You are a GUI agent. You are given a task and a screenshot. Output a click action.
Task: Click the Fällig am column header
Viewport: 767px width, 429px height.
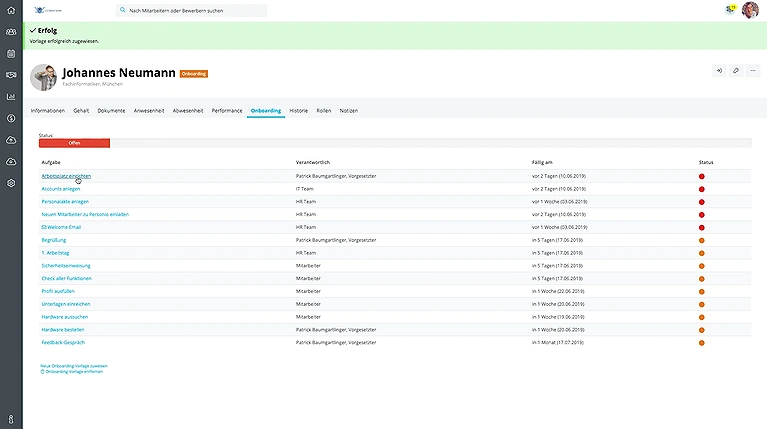tap(542, 162)
